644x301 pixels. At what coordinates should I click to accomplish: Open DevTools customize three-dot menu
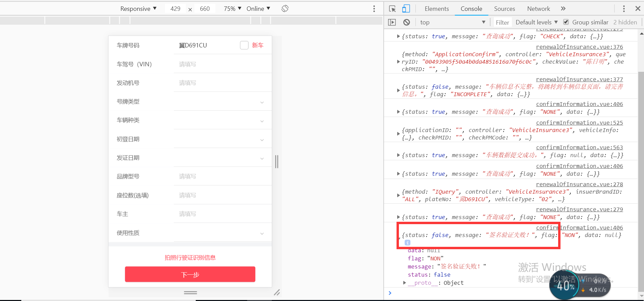(624, 9)
